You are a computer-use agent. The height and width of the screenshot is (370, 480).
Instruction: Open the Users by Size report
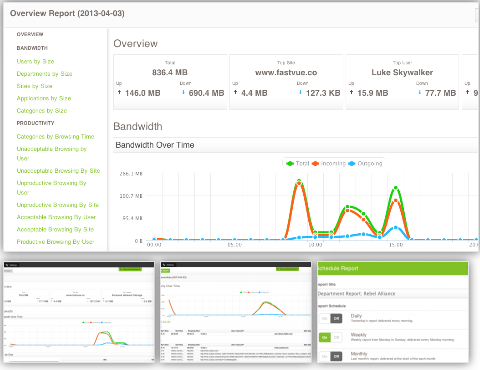tap(35, 61)
